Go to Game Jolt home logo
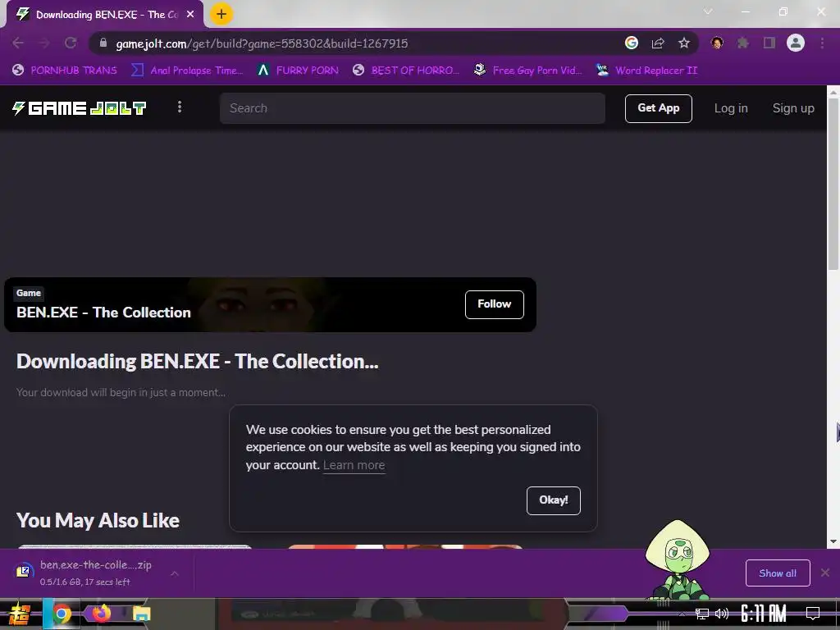 (80, 108)
